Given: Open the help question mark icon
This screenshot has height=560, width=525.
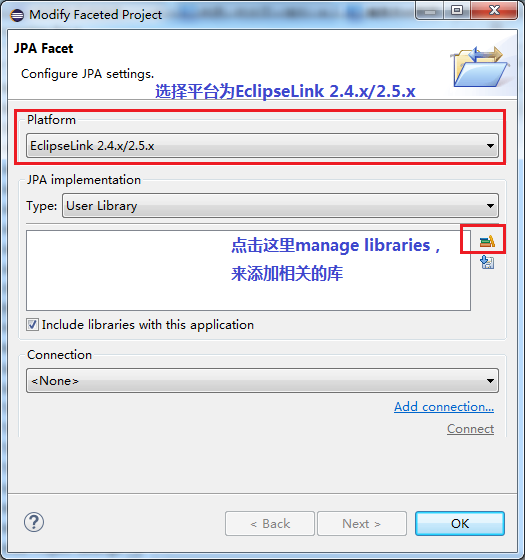Looking at the screenshot, I should pyautogui.click(x=34, y=522).
